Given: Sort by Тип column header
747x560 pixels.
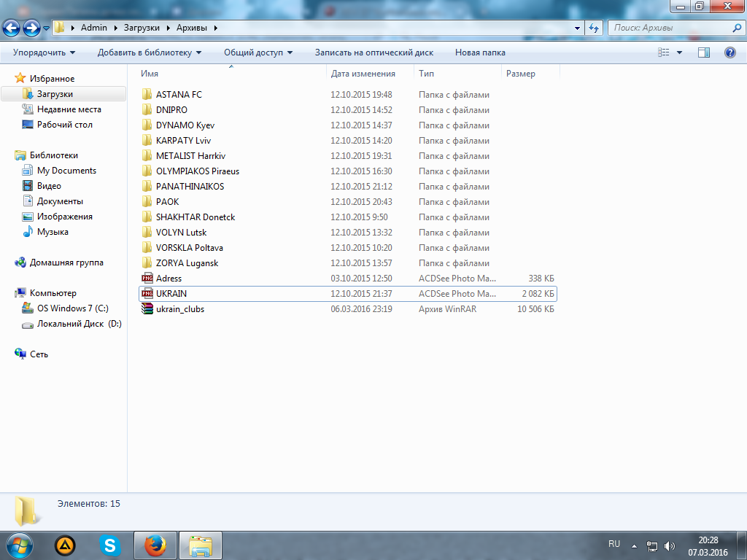Looking at the screenshot, I should coord(426,74).
